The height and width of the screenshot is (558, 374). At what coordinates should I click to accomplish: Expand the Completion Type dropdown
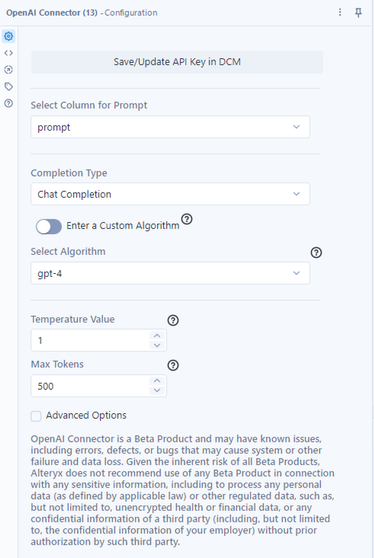click(x=170, y=194)
